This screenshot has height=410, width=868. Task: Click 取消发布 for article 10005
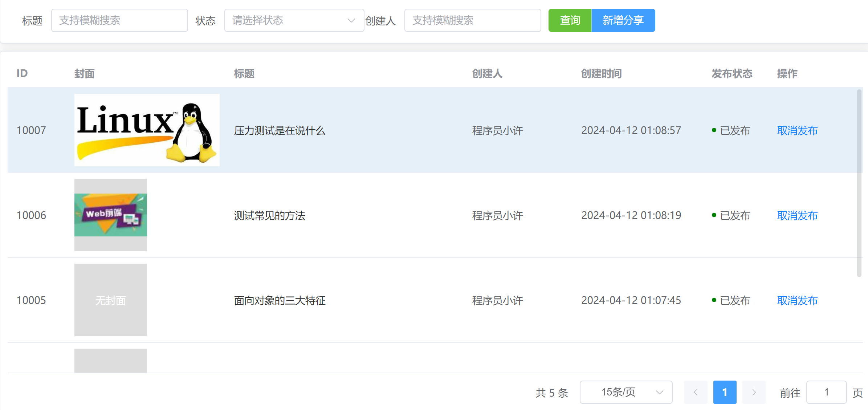point(797,300)
